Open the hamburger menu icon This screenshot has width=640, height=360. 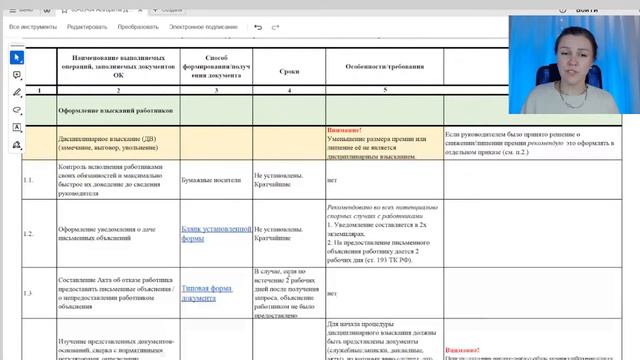click(x=13, y=10)
